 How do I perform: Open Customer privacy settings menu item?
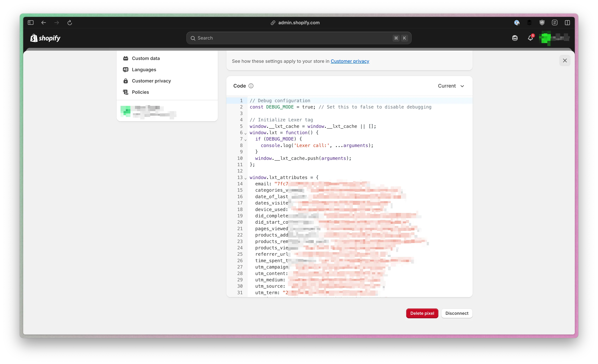(x=151, y=81)
